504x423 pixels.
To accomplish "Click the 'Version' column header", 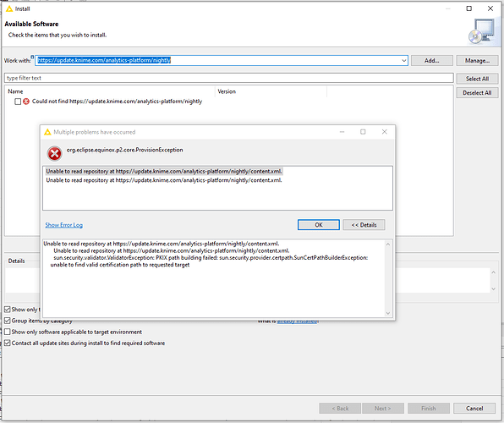I will click(227, 91).
